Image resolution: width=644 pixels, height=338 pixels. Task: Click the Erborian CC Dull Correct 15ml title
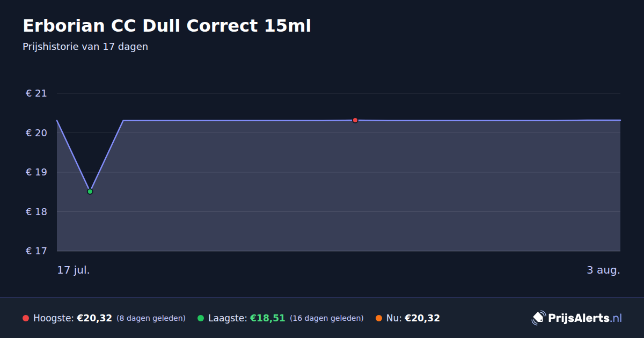point(167,26)
